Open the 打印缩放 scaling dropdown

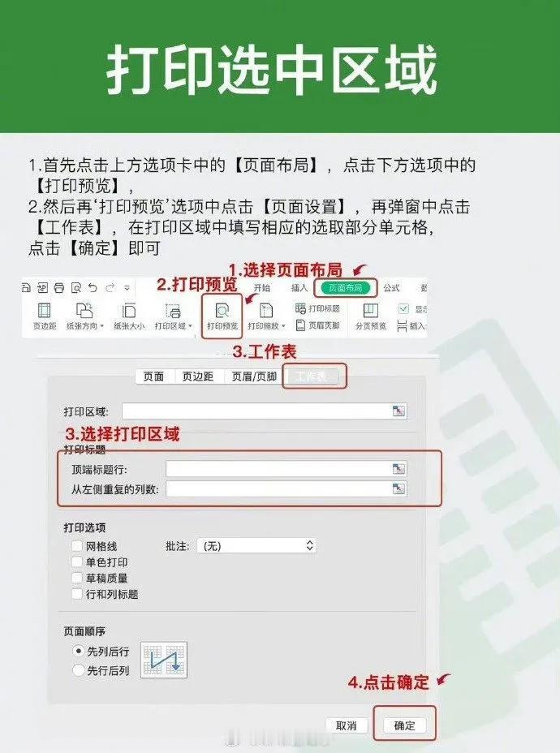click(x=266, y=316)
